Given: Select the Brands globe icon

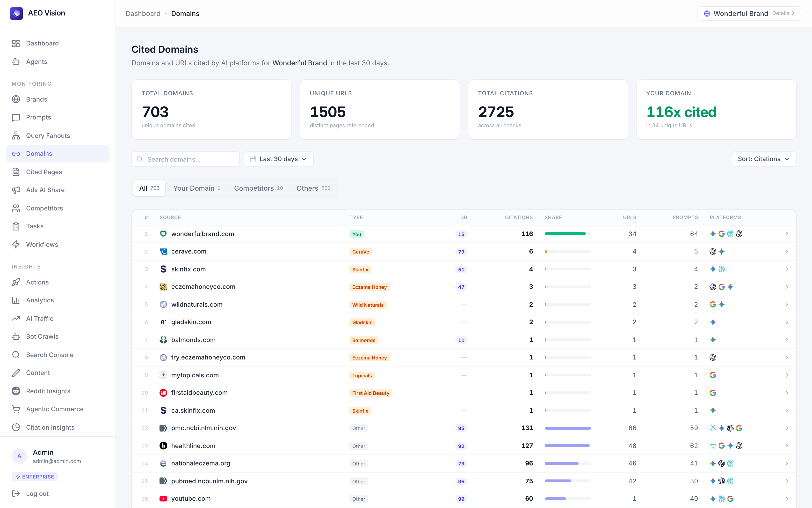Looking at the screenshot, I should point(16,99).
